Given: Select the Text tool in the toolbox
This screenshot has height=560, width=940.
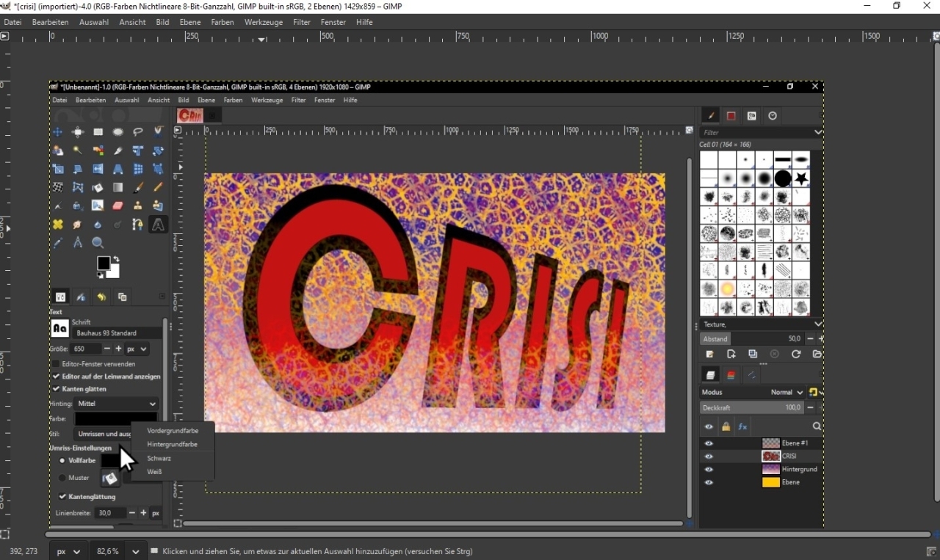Looking at the screenshot, I should (158, 225).
